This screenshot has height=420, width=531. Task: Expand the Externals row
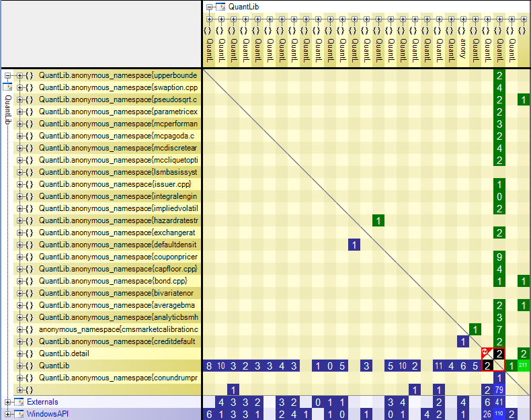(x=7, y=402)
